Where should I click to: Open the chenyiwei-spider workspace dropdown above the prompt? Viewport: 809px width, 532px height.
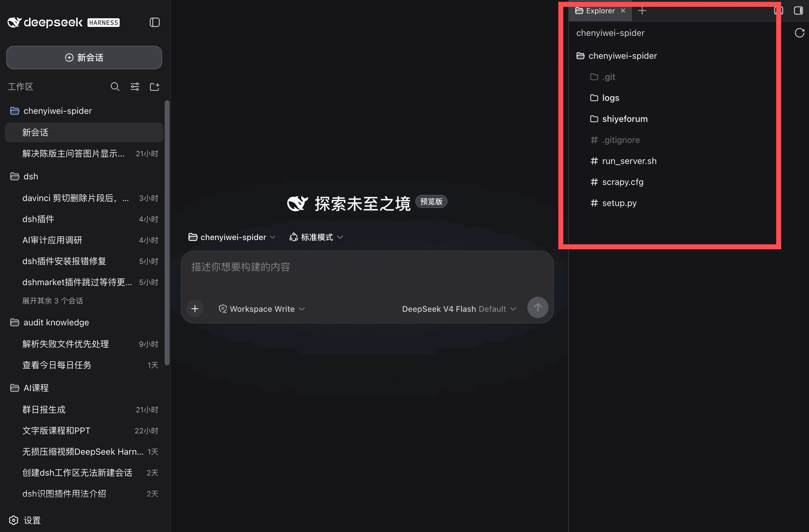point(232,237)
